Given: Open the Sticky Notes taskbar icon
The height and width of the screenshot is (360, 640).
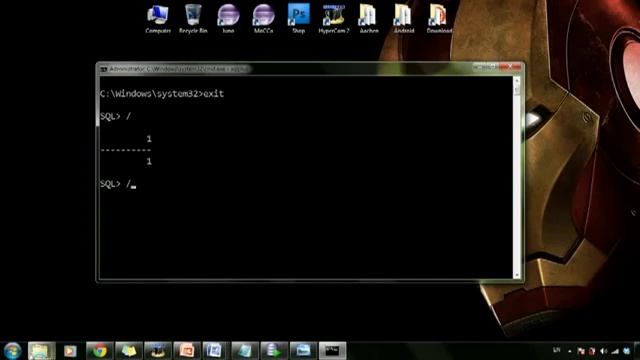Looking at the screenshot, I should pyautogui.click(x=129, y=351).
